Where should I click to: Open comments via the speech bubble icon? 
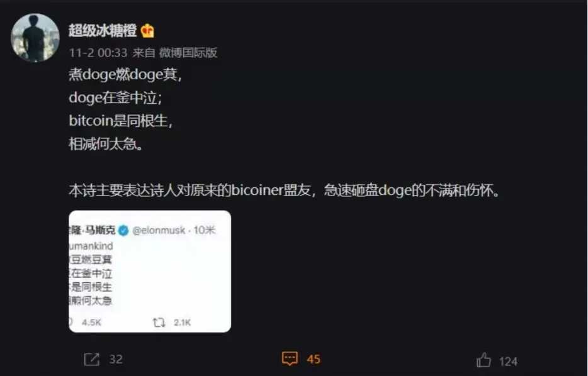[290, 359]
